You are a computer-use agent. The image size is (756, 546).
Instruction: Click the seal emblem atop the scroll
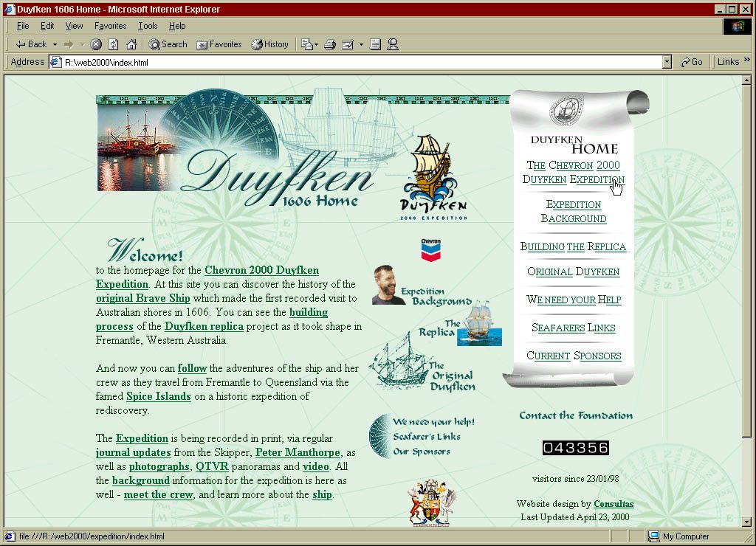pos(566,111)
